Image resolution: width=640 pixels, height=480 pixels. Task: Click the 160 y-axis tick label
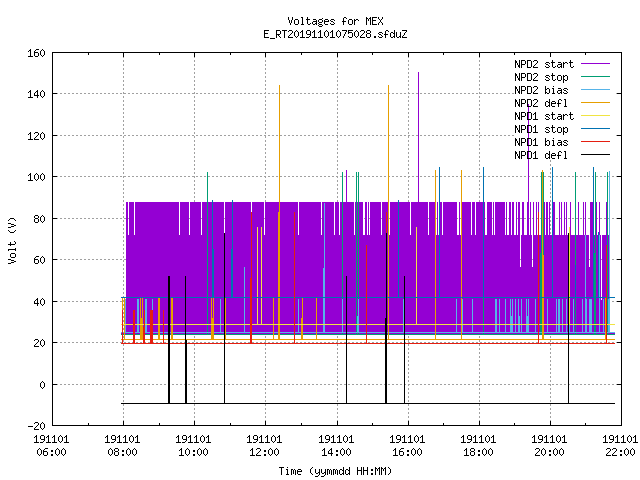coord(36,53)
